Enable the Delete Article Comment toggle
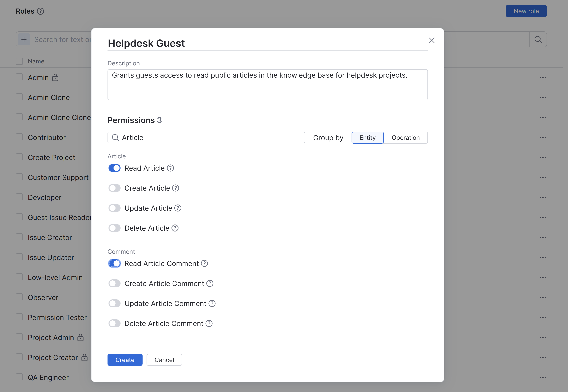The height and width of the screenshot is (392, 568). 114,323
